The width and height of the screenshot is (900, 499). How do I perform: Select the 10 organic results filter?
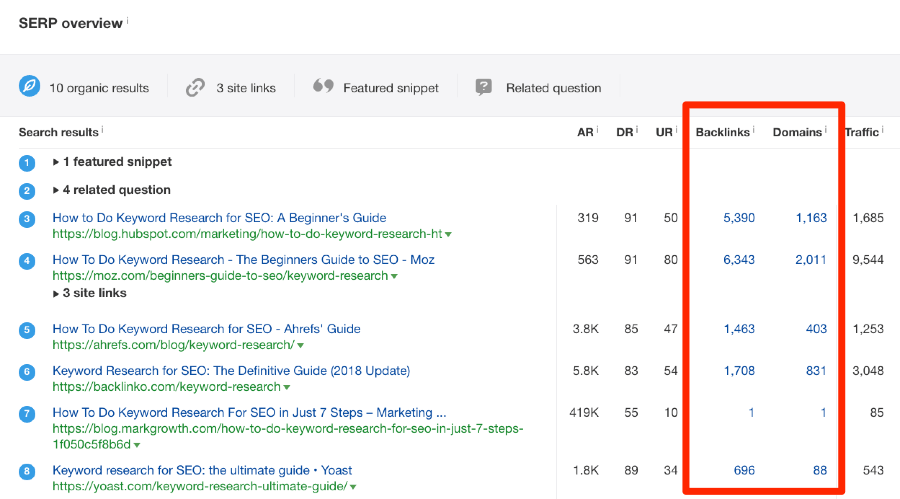point(84,87)
